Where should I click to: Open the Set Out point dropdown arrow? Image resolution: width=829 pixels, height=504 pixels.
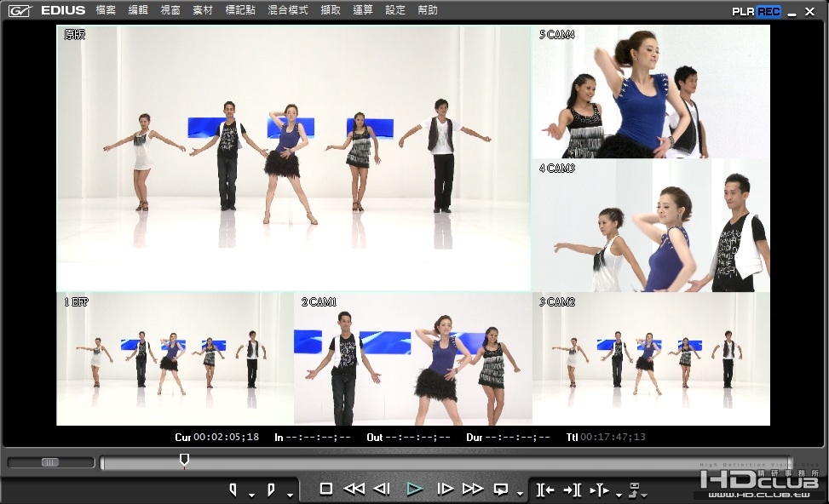[290, 495]
